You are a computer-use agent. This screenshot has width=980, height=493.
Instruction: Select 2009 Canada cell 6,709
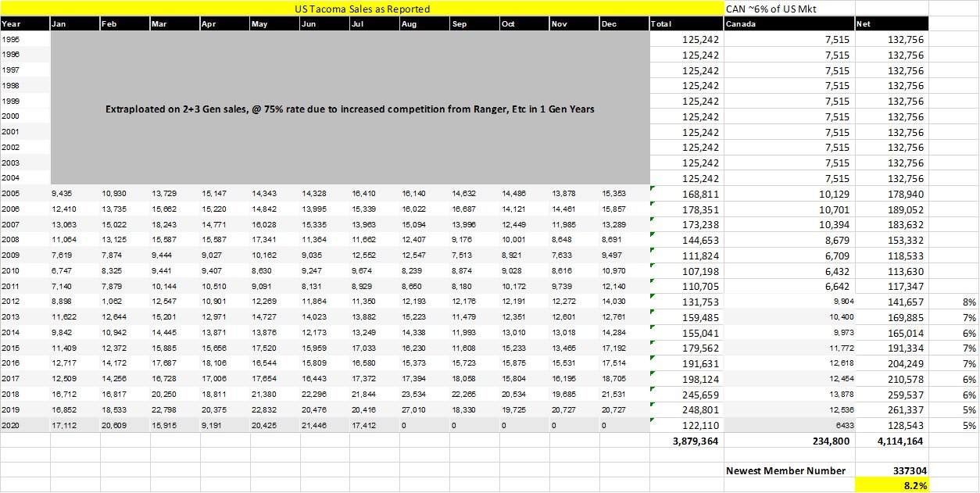[x=789, y=255]
